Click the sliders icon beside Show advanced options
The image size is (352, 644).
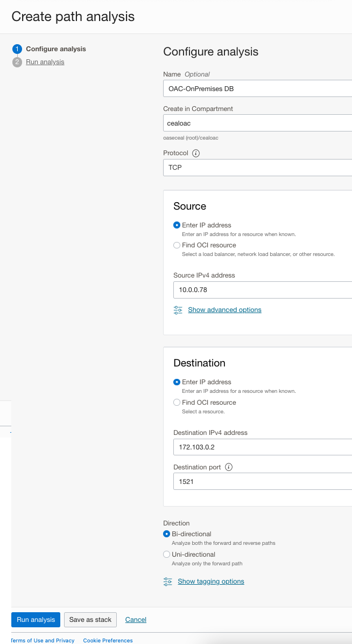[x=178, y=310]
